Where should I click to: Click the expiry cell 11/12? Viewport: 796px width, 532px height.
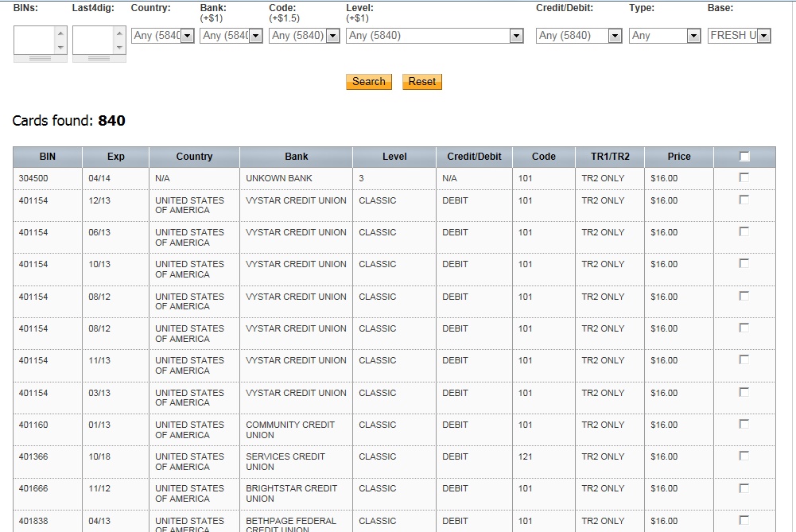[99, 489]
